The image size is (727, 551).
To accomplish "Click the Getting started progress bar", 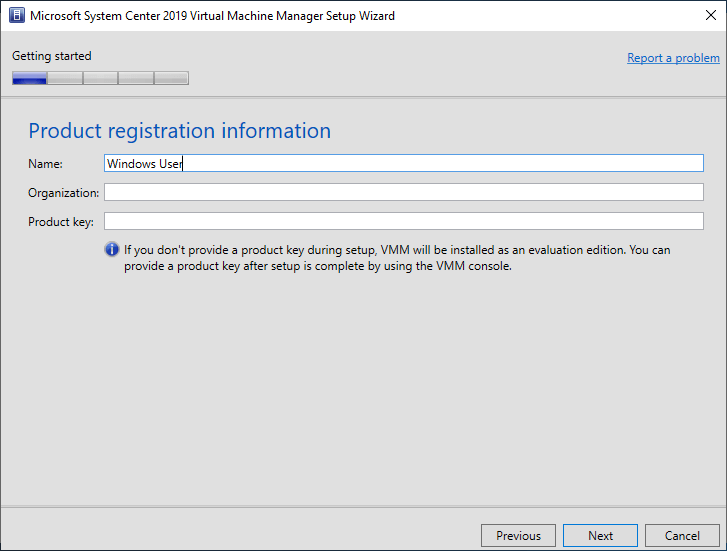I will pos(101,78).
